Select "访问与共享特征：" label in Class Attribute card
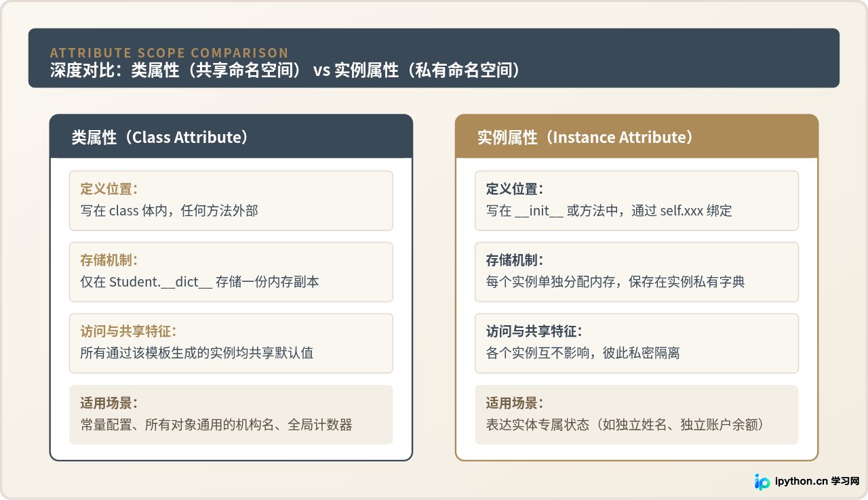This screenshot has height=500, width=868. coord(129,331)
